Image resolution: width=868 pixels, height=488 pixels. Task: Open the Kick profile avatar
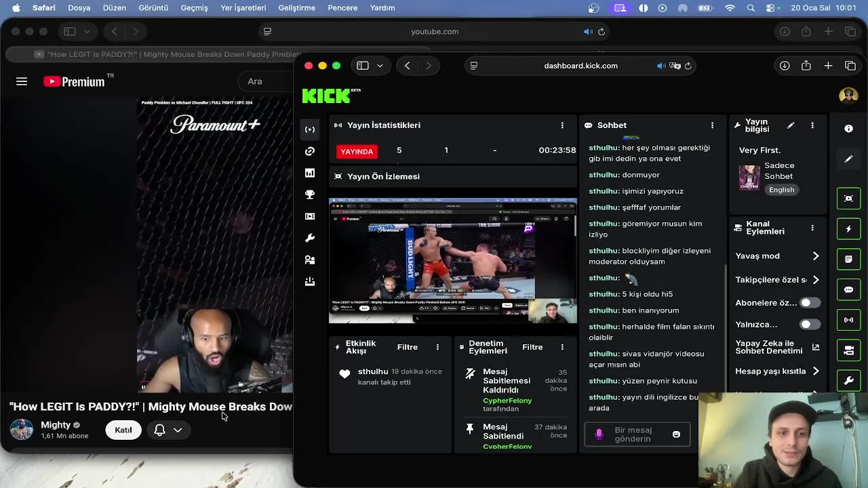(848, 96)
